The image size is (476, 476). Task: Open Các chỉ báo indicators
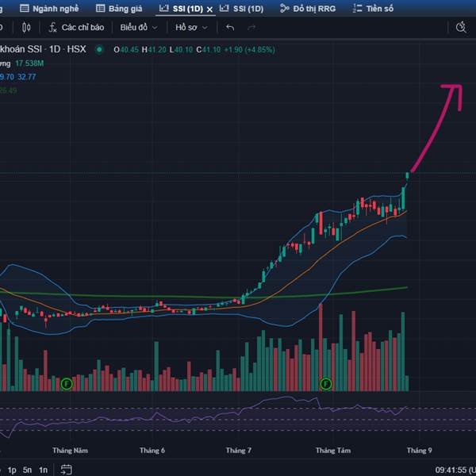[76, 28]
